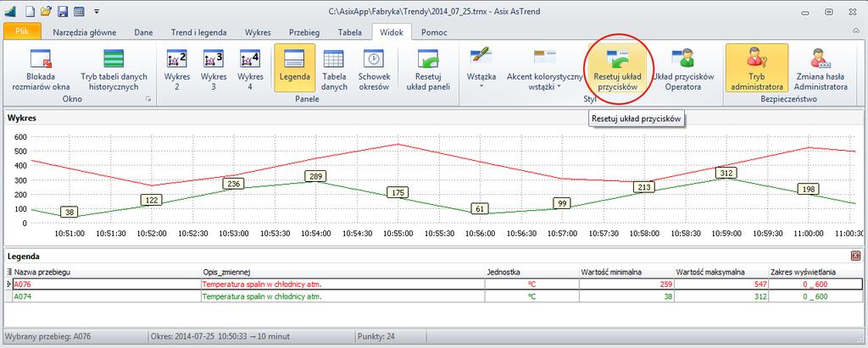Click the 175 data label on the green curve
Image resolution: width=868 pixels, height=348 pixels.
[x=398, y=192]
